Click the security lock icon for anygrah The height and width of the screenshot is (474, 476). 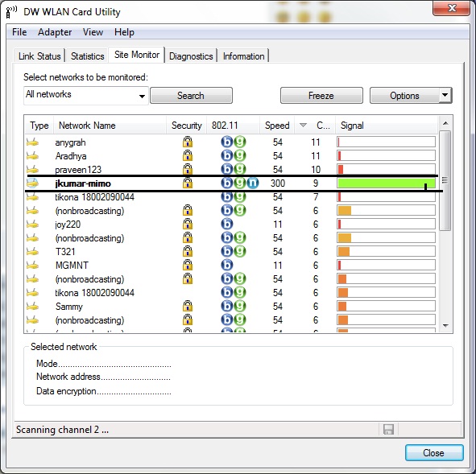pos(188,142)
